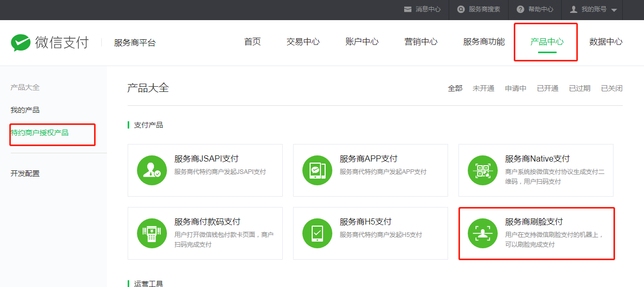Select 特约商户授权产品 in the sidebar

40,133
